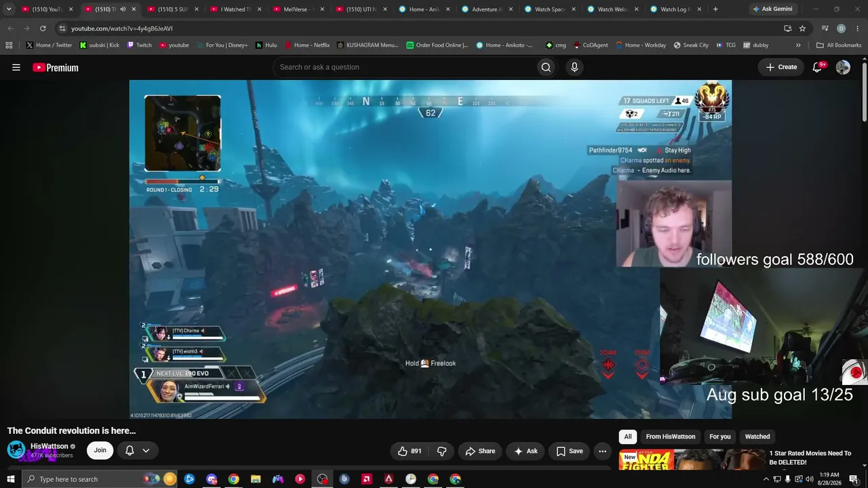Open the Windows Start menu
868x488 pixels.
11,479
